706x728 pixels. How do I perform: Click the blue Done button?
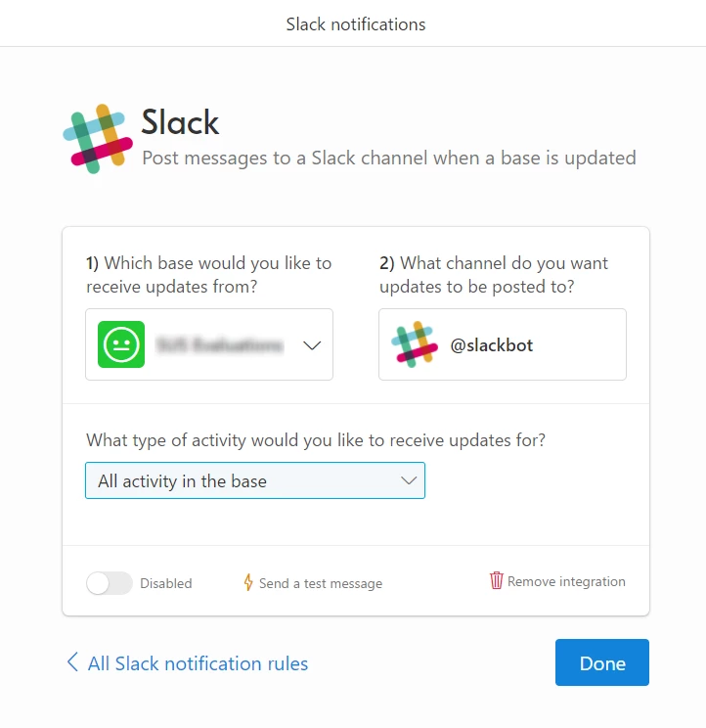click(602, 662)
